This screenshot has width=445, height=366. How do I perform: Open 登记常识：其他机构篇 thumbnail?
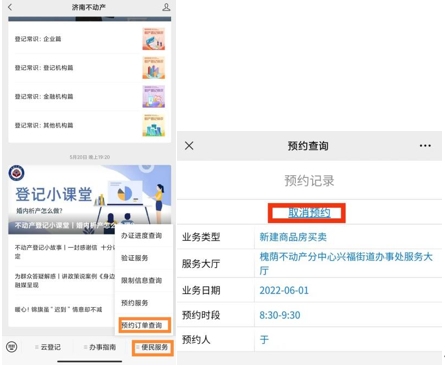point(154,125)
